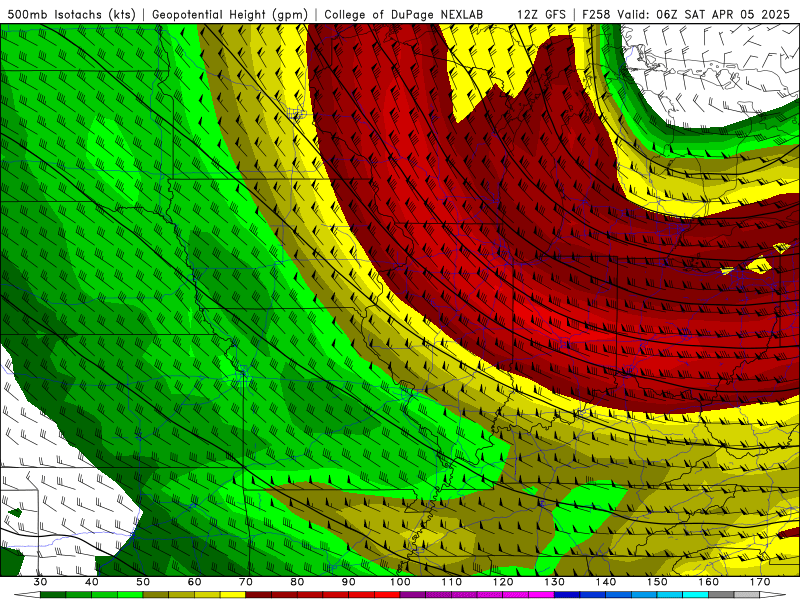The image size is (800, 600).
Task: Pick the dark navy blue swatch starting at 130
Action: [x=567, y=594]
